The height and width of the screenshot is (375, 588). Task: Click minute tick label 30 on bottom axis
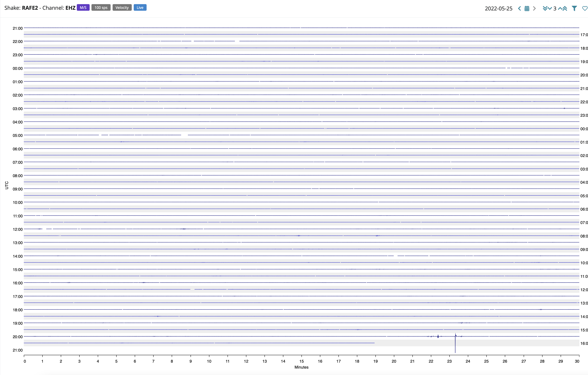coord(577,361)
